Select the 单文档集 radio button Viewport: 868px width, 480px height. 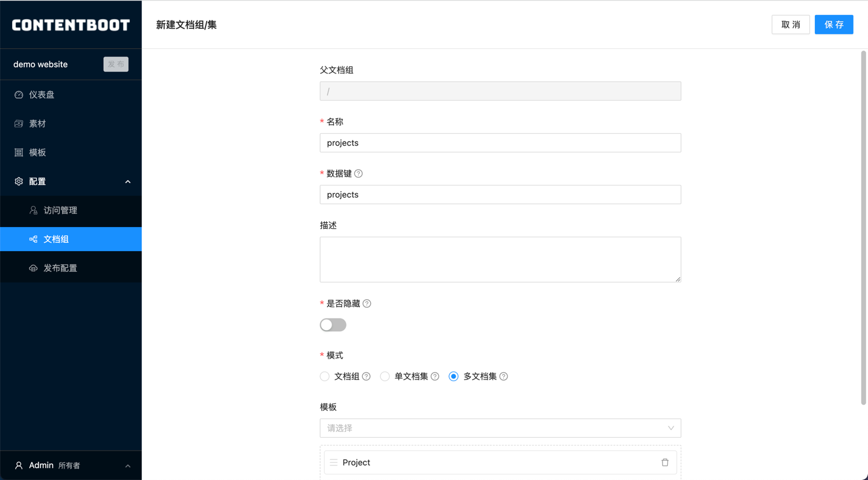(x=385, y=376)
